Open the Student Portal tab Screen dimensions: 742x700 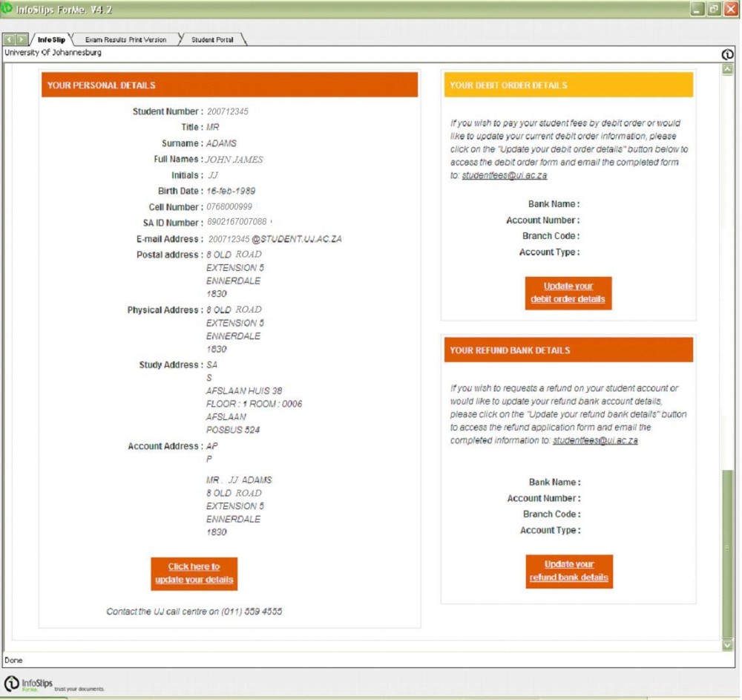click(213, 39)
